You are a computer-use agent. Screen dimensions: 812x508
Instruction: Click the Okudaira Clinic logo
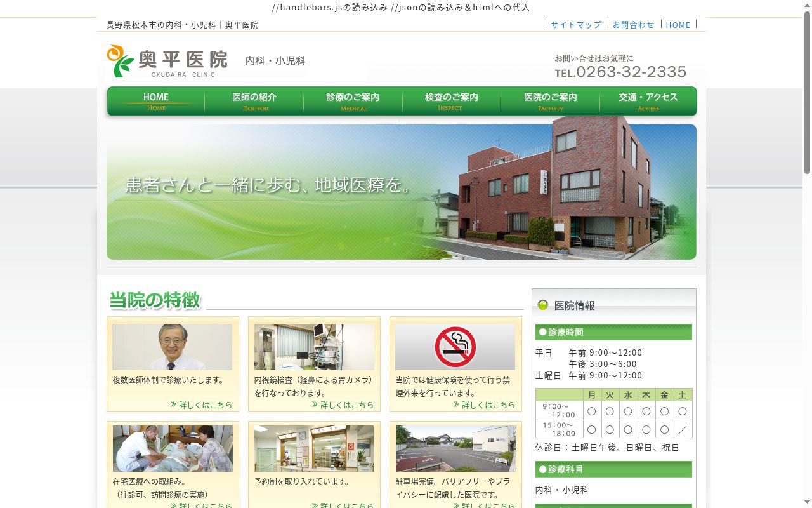[167, 61]
